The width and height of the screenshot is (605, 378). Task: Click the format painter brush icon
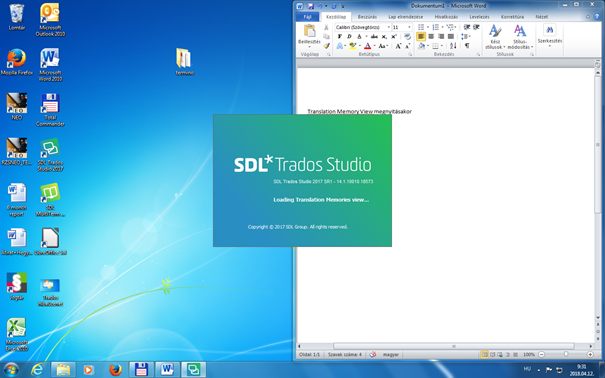point(326,46)
